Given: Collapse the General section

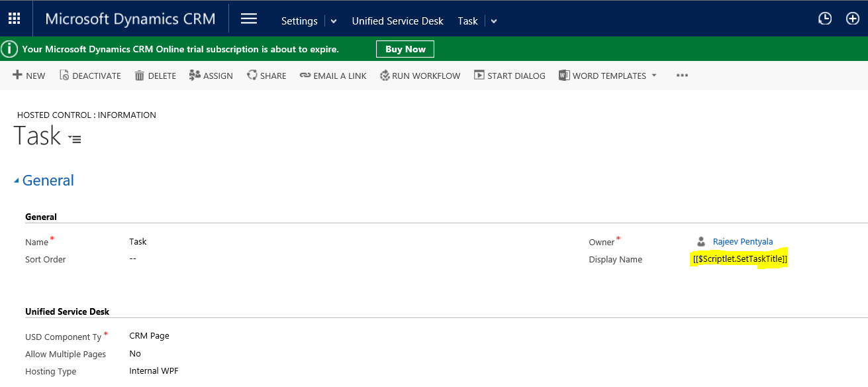Looking at the screenshot, I should tap(17, 181).
